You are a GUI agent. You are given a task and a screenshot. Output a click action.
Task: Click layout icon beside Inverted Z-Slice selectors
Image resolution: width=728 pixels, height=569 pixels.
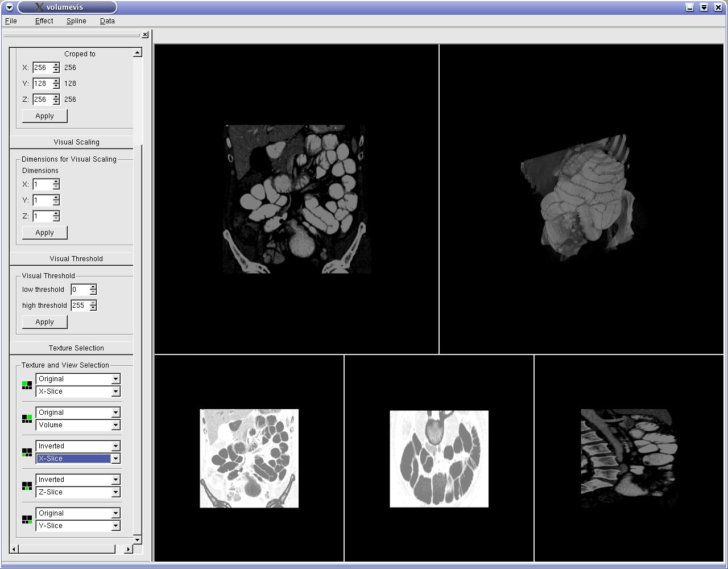click(x=27, y=486)
